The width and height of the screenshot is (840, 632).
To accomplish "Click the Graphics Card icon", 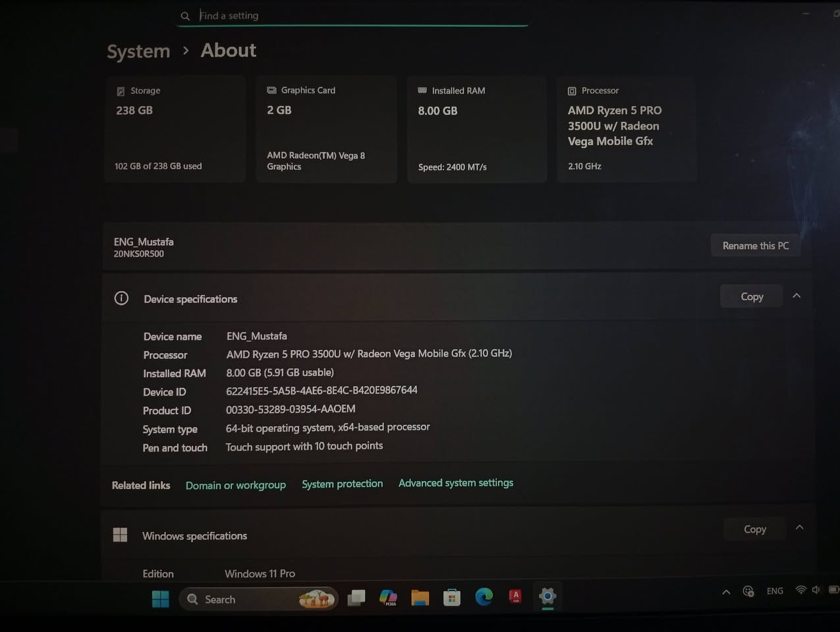I will pyautogui.click(x=271, y=90).
